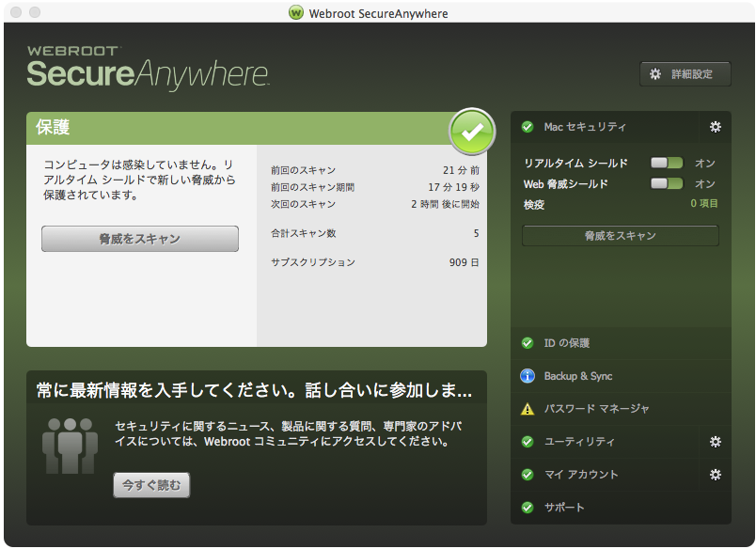Expand the マイ アカウント section
756x549 pixels.
click(x=606, y=475)
